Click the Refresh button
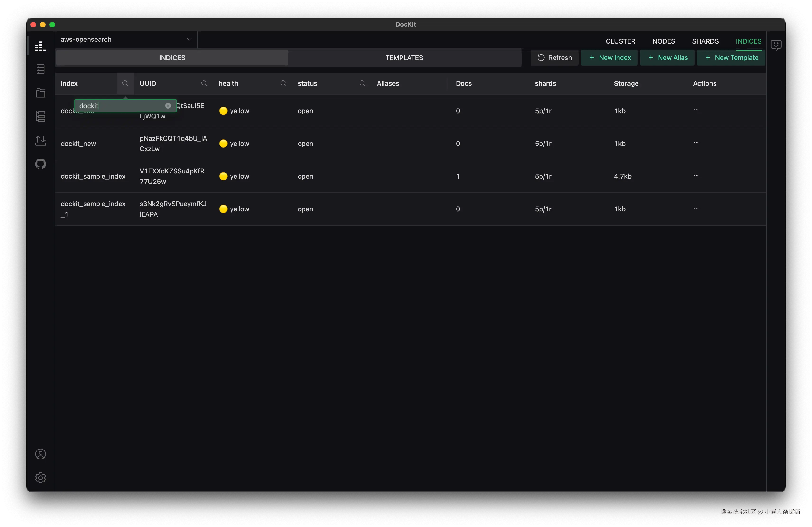The width and height of the screenshot is (812, 527). pos(554,58)
